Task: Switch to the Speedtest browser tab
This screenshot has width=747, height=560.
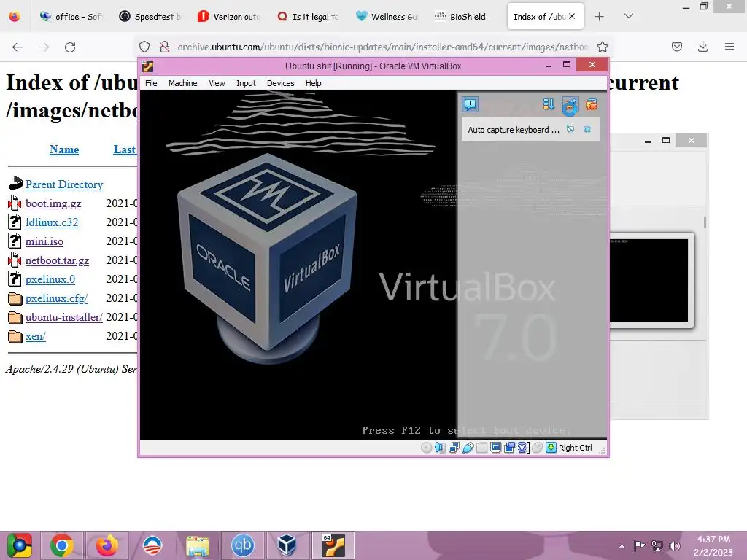Action: 150,16
